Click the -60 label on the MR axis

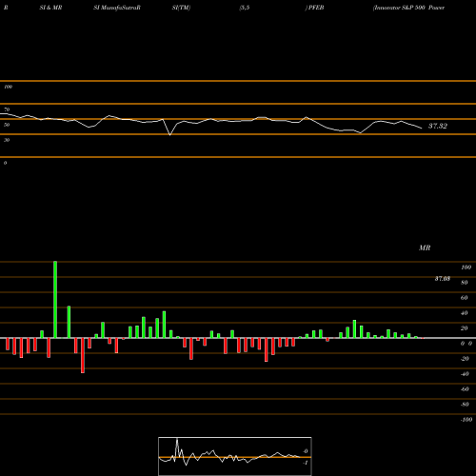[465, 389]
